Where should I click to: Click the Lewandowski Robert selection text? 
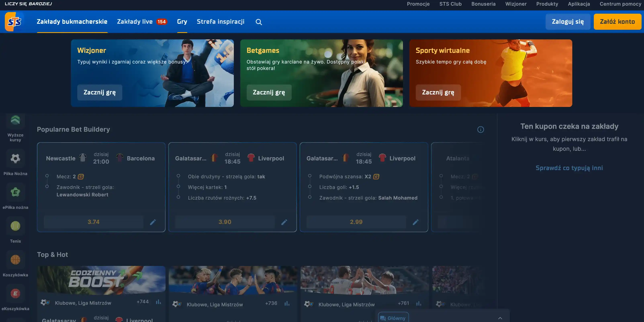(x=82, y=195)
